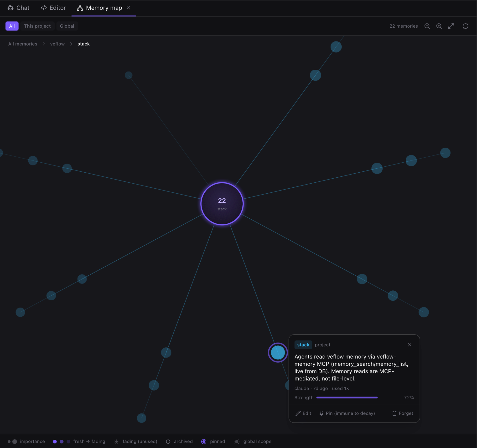This screenshot has width=477, height=448.
Task: Switch to the Editor tab
Action: tap(53, 8)
